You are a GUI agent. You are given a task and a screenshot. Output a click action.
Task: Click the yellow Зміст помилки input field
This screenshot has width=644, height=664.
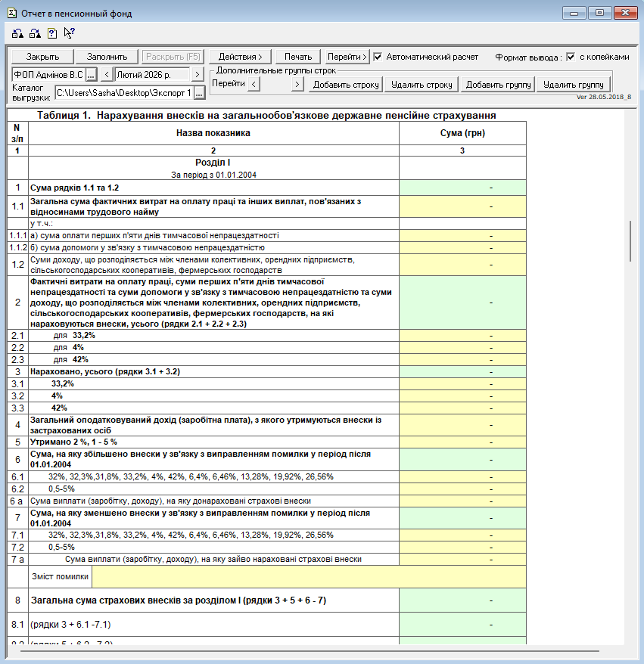308,577
